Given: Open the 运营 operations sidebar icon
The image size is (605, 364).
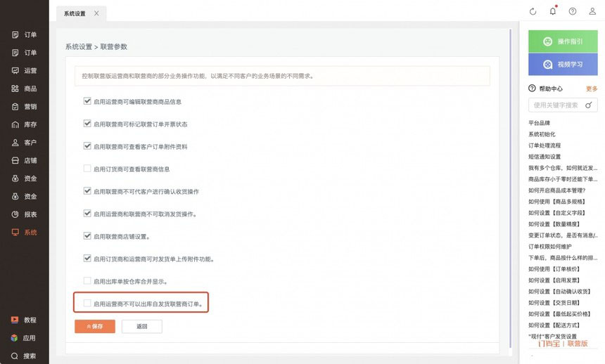Looking at the screenshot, I should (x=15, y=70).
